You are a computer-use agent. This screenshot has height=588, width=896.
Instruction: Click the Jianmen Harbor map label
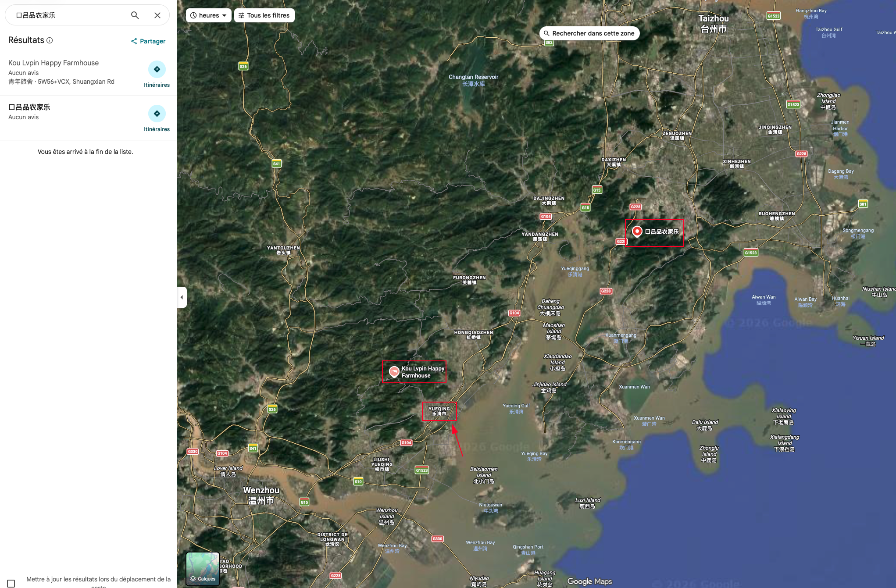840,128
